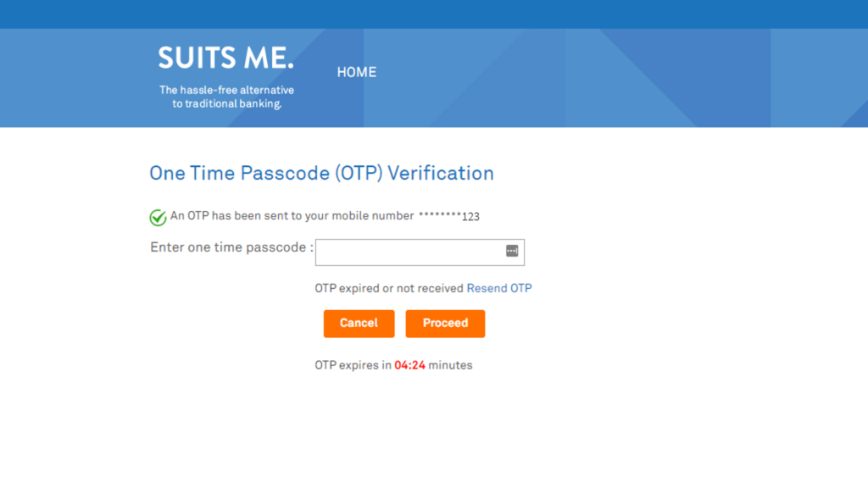Screen dimensions: 868x488
Task: Click the word 'minutes' after the timer
Action: coord(451,365)
